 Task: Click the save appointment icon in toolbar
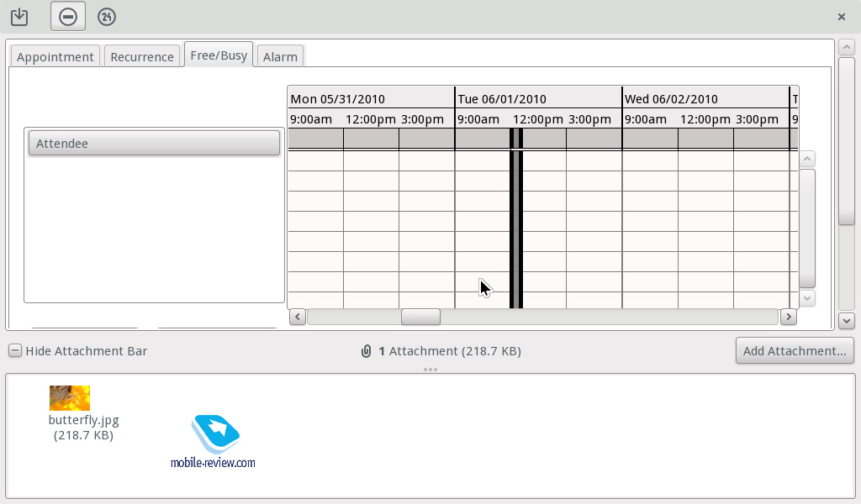point(19,17)
